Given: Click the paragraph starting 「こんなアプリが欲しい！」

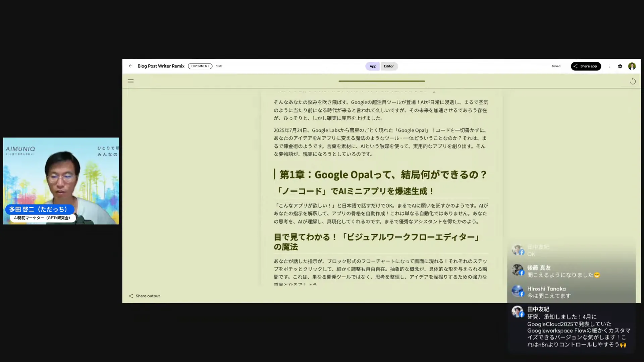Looking at the screenshot, I should pyautogui.click(x=381, y=214).
